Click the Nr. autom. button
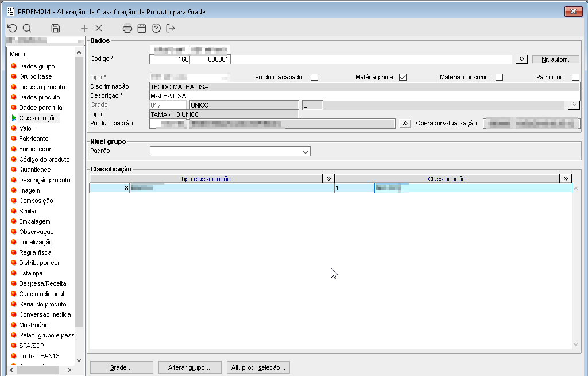Viewport: 588px width, 376px height. pos(555,59)
